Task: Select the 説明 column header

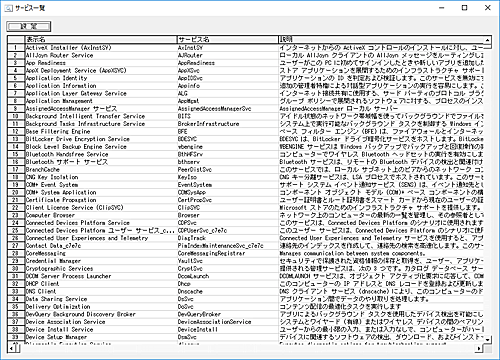Action: coord(381,40)
